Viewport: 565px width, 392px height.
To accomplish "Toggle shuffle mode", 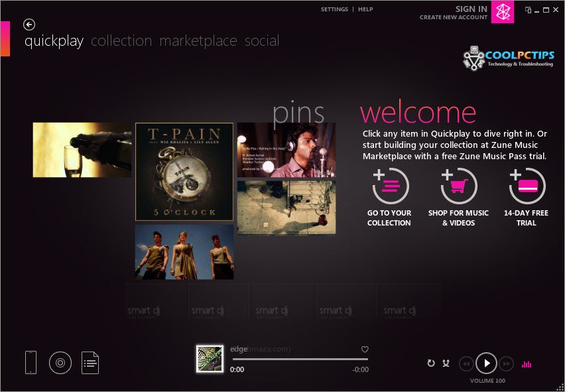I will click(x=446, y=363).
